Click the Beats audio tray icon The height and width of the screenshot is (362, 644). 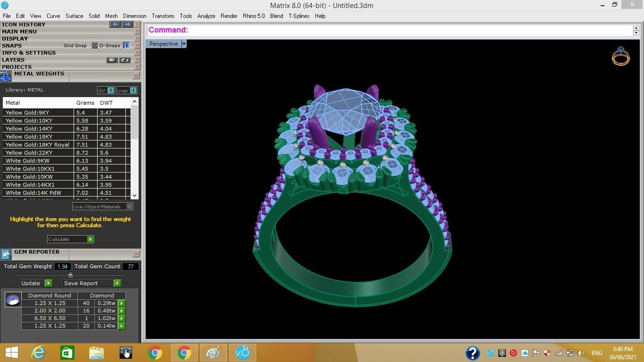[513, 353]
